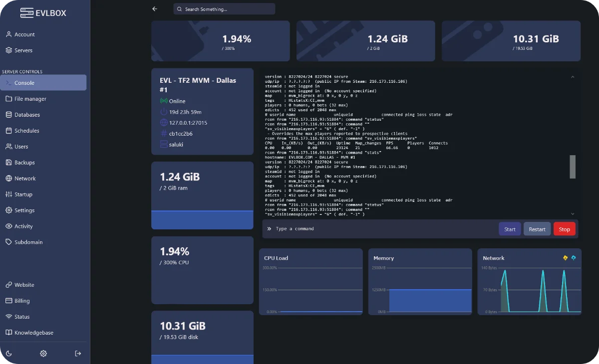Click the disk usage progress bar
Image resolution: width=599 pixels, height=364 pixels.
[x=202, y=359]
